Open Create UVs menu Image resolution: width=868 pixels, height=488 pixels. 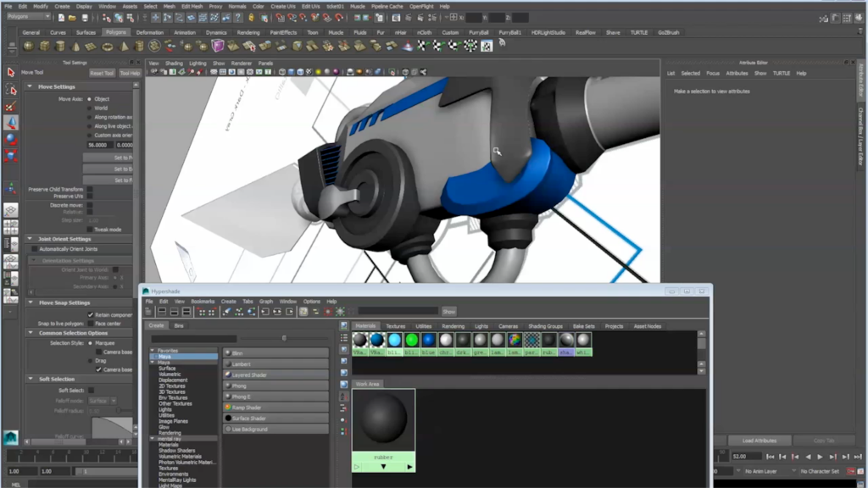283,6
